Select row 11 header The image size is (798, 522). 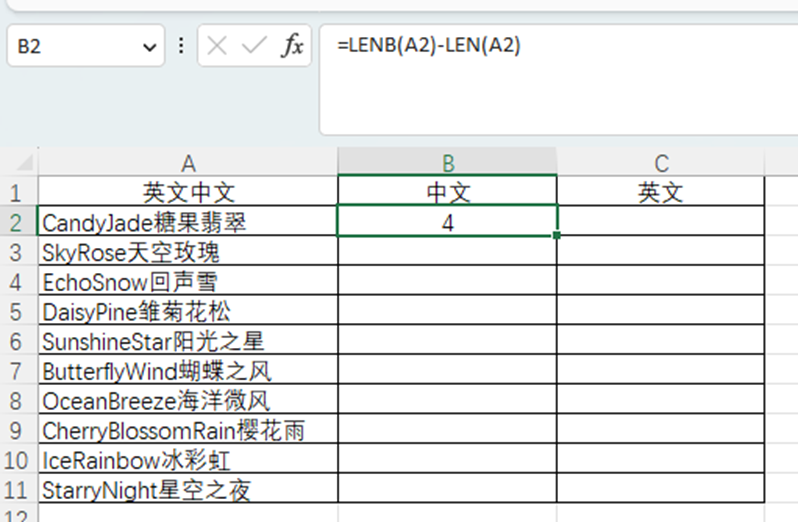[x=18, y=489]
